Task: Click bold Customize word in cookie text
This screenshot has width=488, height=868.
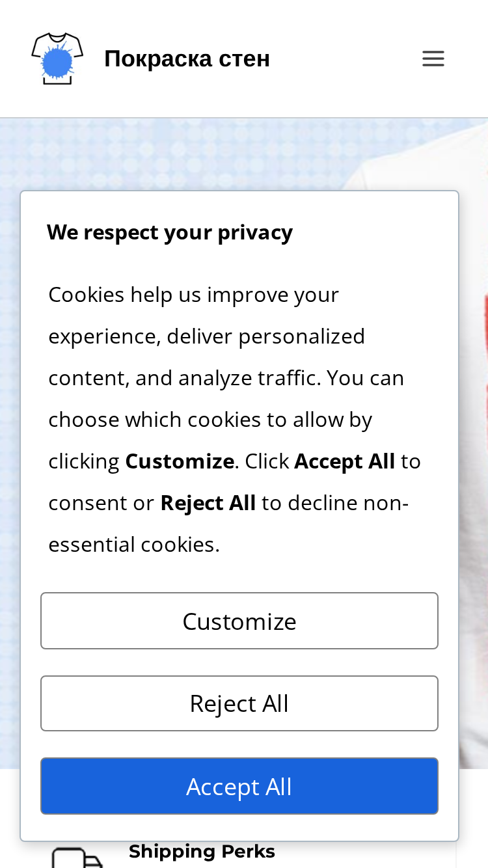Action: [x=180, y=461]
